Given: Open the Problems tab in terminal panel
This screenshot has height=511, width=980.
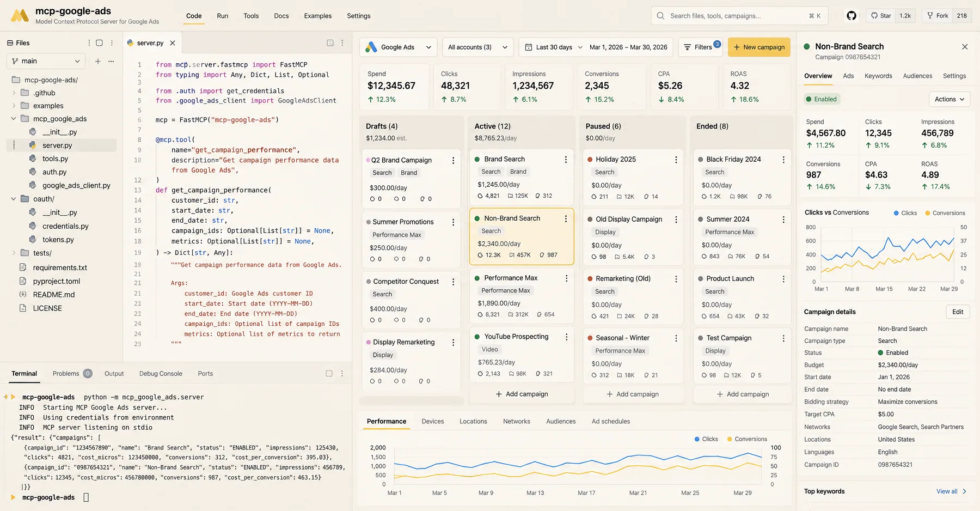Looking at the screenshot, I should click(72, 374).
